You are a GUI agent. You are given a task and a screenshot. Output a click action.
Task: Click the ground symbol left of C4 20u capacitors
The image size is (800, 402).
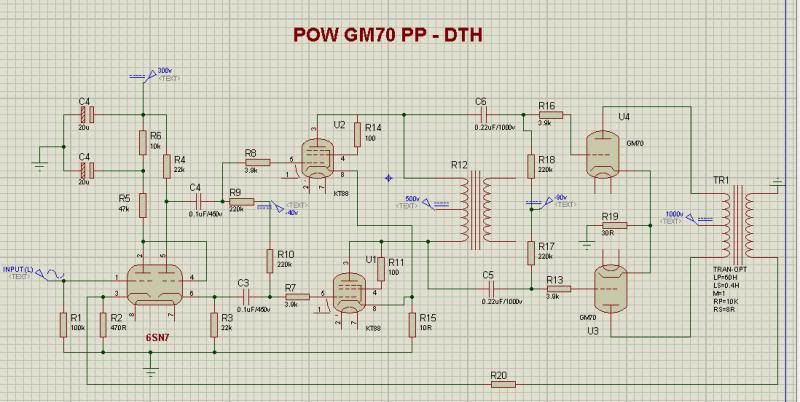39,166
